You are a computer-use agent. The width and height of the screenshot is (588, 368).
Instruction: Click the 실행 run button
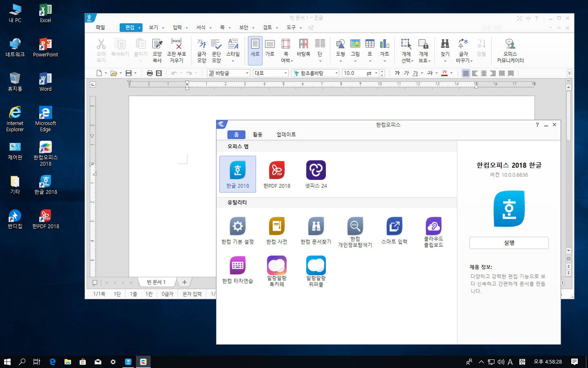point(509,243)
